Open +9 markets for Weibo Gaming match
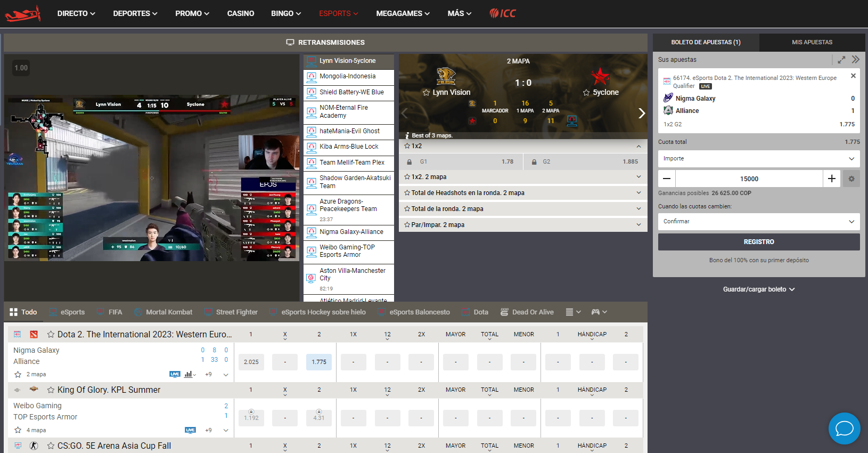This screenshot has height=453, width=868. tap(208, 430)
